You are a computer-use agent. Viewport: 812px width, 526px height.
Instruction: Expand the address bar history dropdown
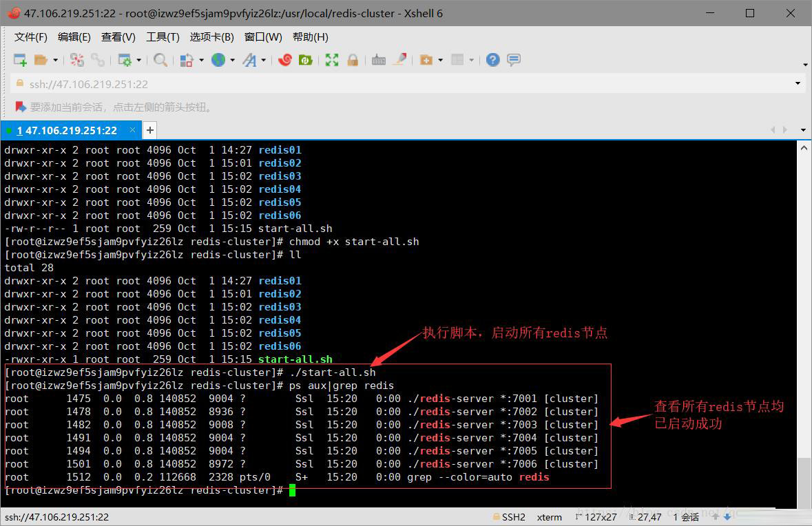[798, 83]
